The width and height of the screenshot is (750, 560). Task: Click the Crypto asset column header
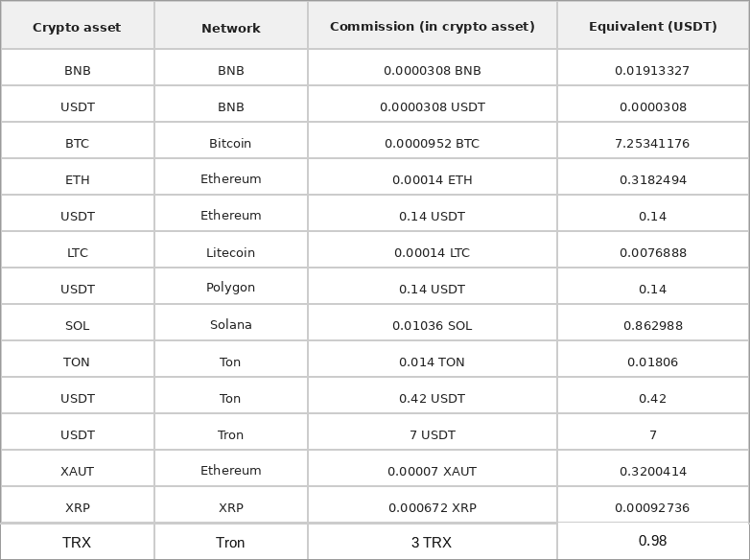[x=77, y=27]
